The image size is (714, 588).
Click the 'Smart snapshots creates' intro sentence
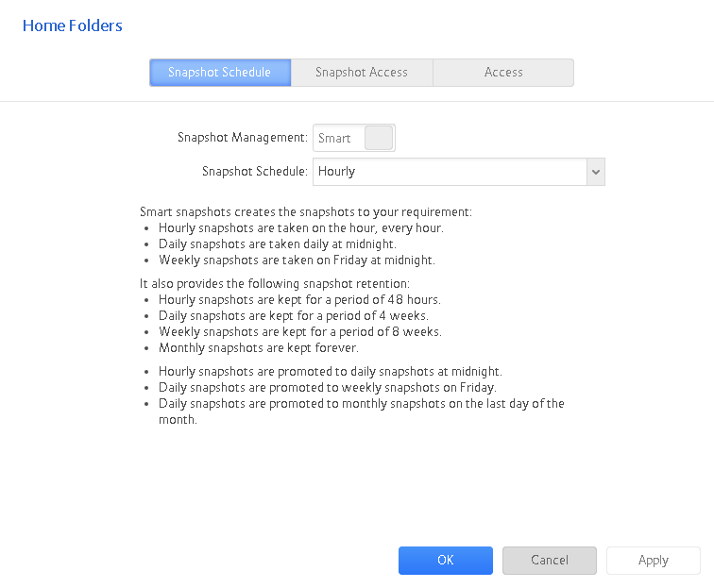(305, 212)
